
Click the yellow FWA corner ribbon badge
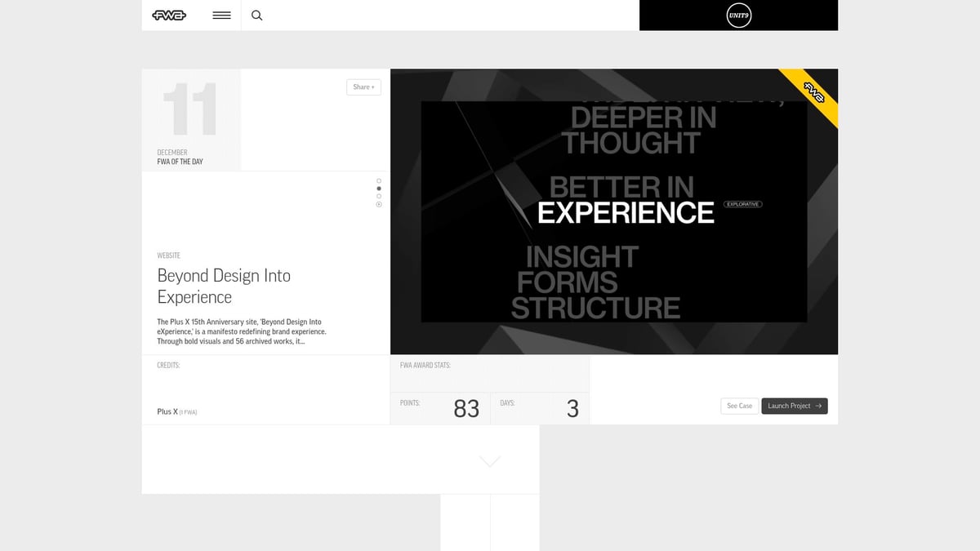click(814, 93)
